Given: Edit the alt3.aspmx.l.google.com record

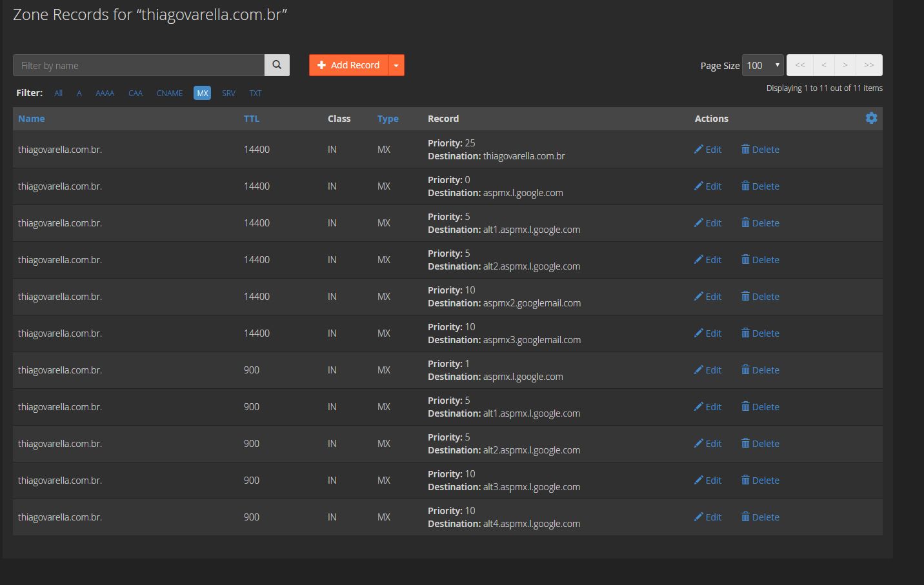Looking at the screenshot, I should click(707, 481).
